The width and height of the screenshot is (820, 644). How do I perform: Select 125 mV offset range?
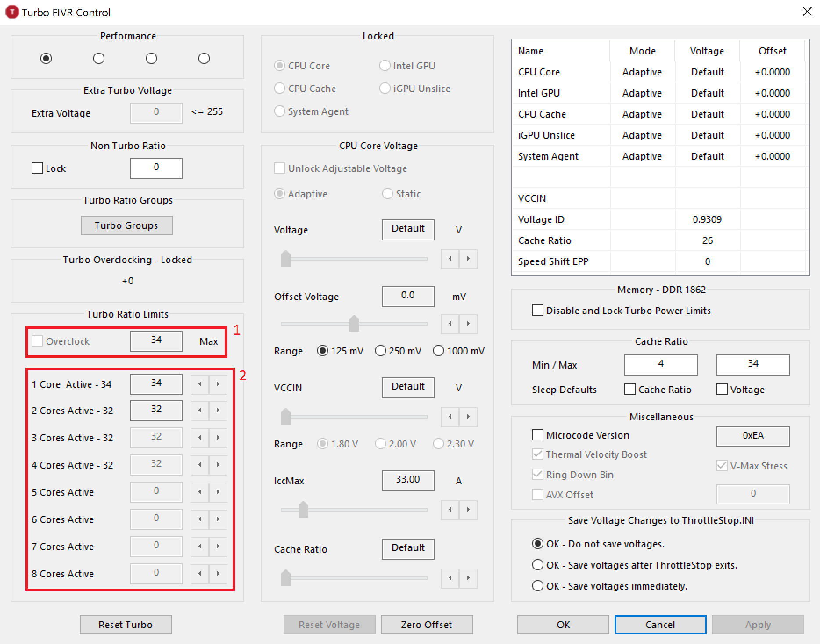pos(323,351)
